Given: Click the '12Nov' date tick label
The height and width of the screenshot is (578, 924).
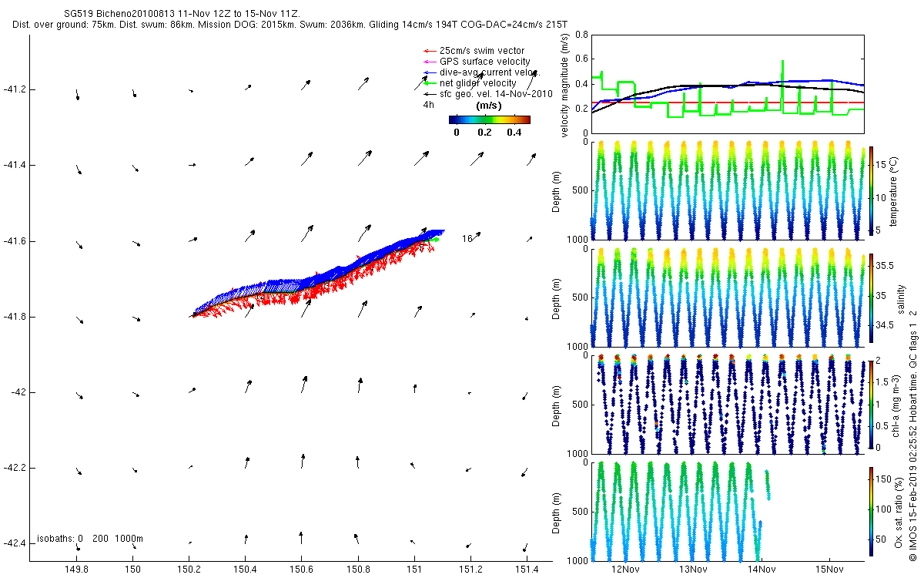Looking at the screenshot, I should 624,570.
